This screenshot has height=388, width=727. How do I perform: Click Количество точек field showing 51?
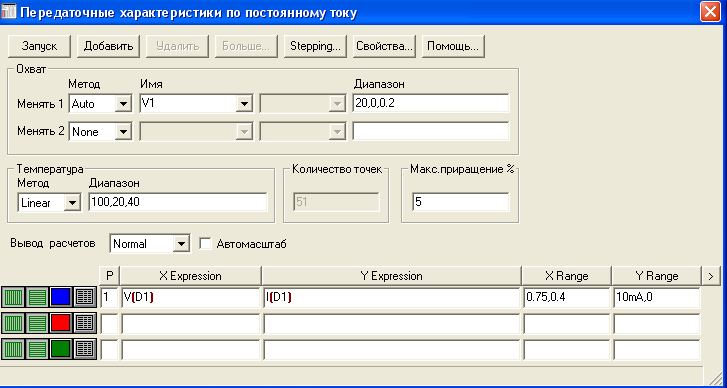point(337,202)
